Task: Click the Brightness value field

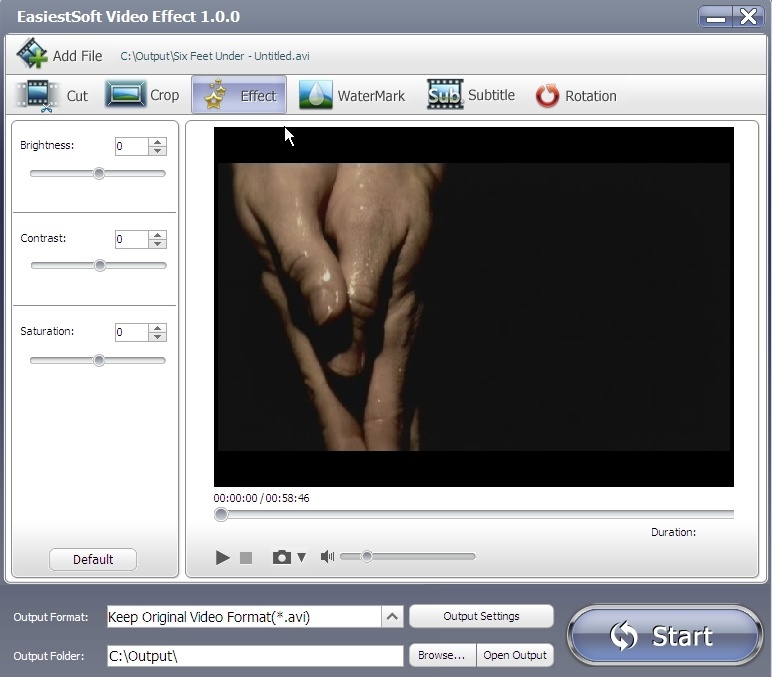Action: 131,146
